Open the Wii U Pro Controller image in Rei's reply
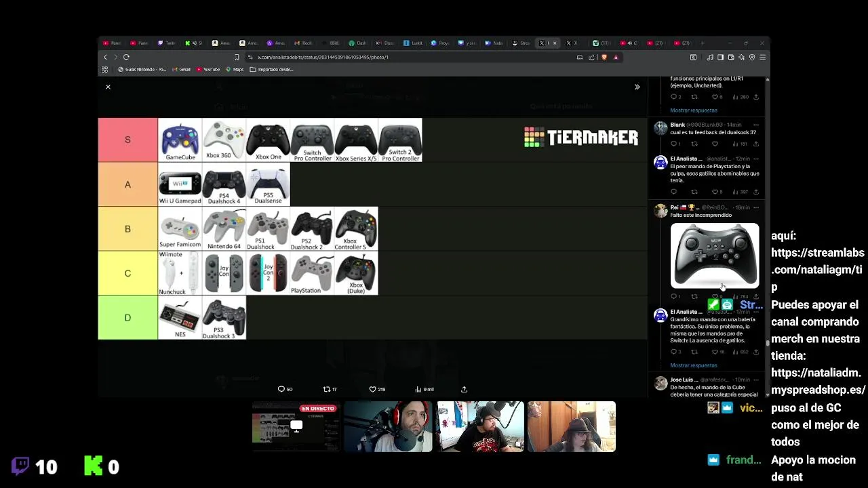This screenshot has height=488, width=868. pyautogui.click(x=715, y=256)
